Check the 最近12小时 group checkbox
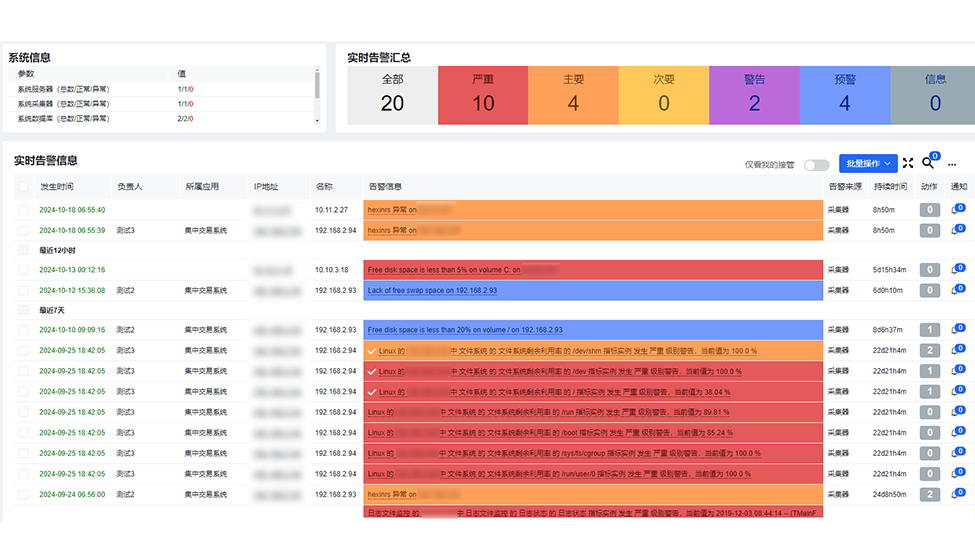 tap(24, 250)
